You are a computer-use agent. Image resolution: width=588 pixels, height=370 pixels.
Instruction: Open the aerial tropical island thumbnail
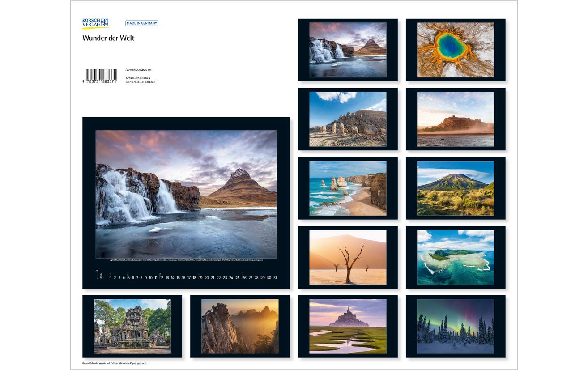(x=456, y=257)
